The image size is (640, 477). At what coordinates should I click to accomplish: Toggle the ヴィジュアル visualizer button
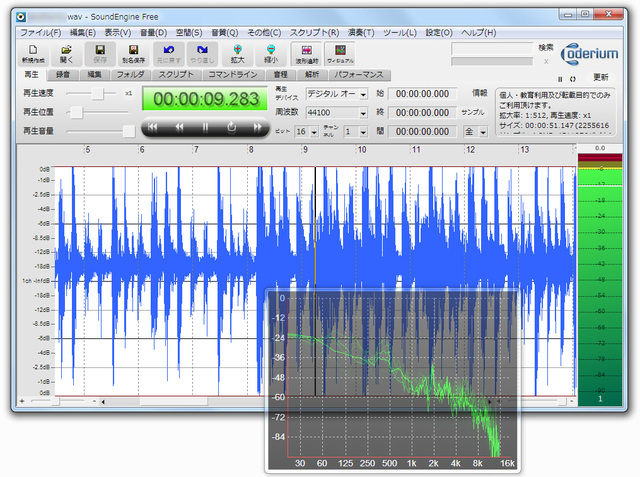pos(340,53)
